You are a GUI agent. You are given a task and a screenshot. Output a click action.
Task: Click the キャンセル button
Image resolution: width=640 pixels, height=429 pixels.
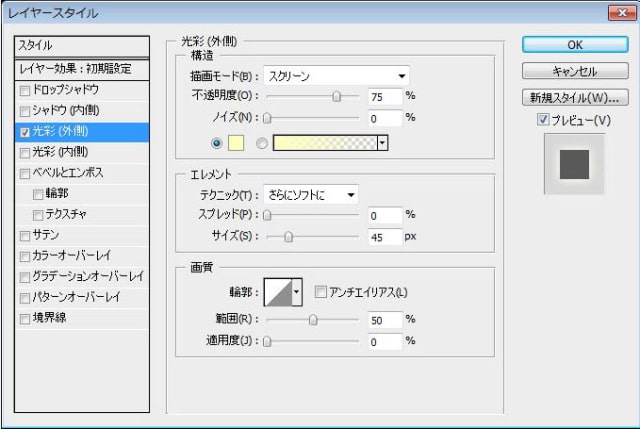coord(575,71)
